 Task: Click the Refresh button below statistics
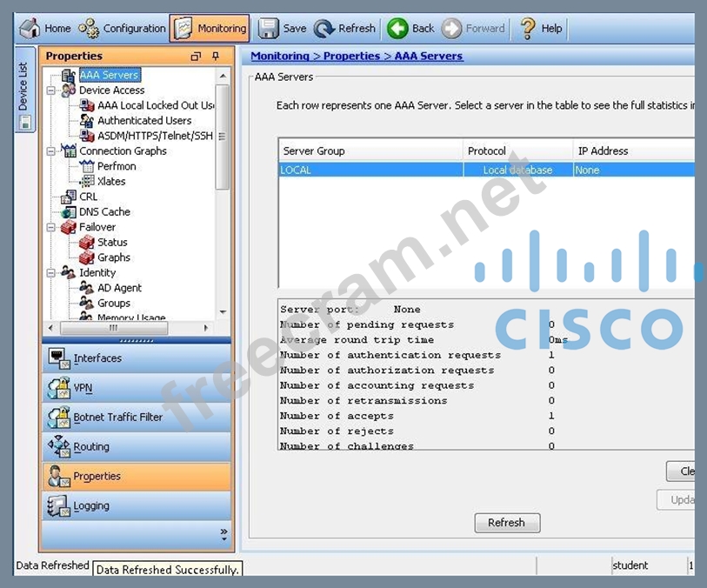click(507, 523)
